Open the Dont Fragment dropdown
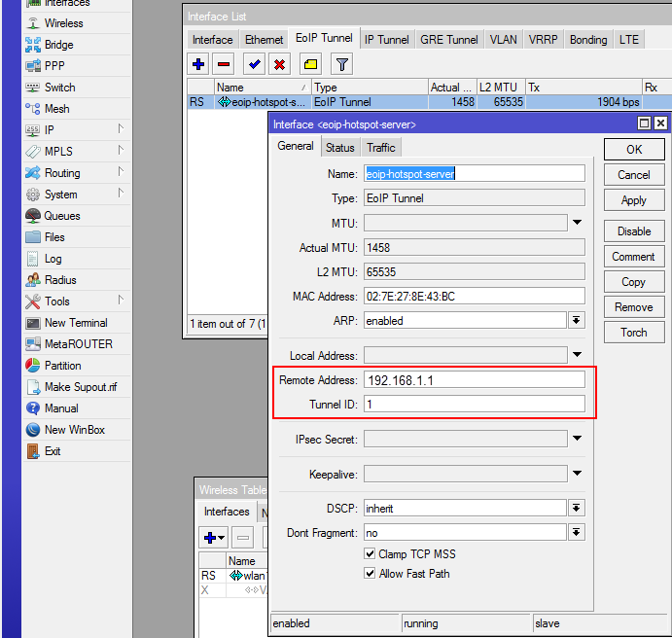The width and height of the screenshot is (672, 638). point(577,533)
